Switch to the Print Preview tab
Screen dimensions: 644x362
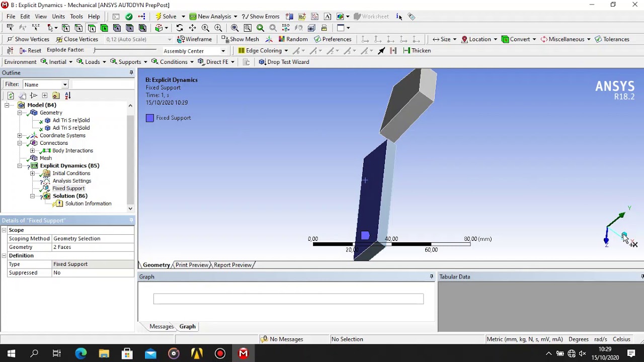[192, 265]
